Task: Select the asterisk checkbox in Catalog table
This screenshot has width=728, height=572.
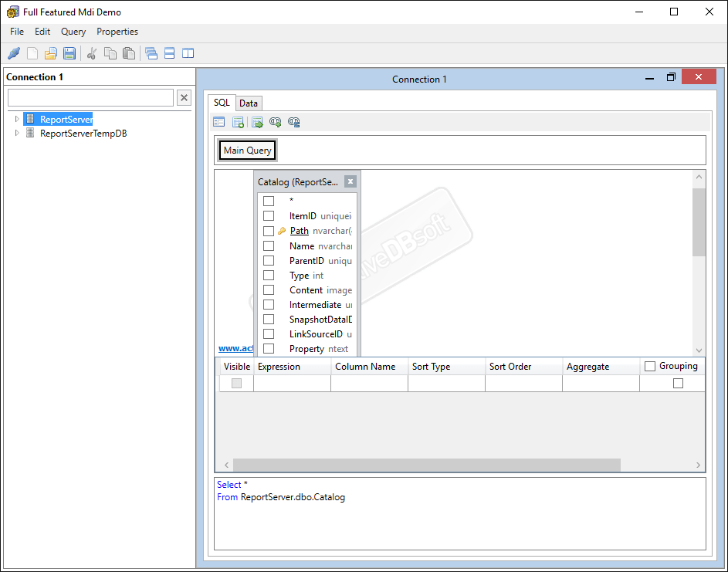Action: click(x=269, y=201)
